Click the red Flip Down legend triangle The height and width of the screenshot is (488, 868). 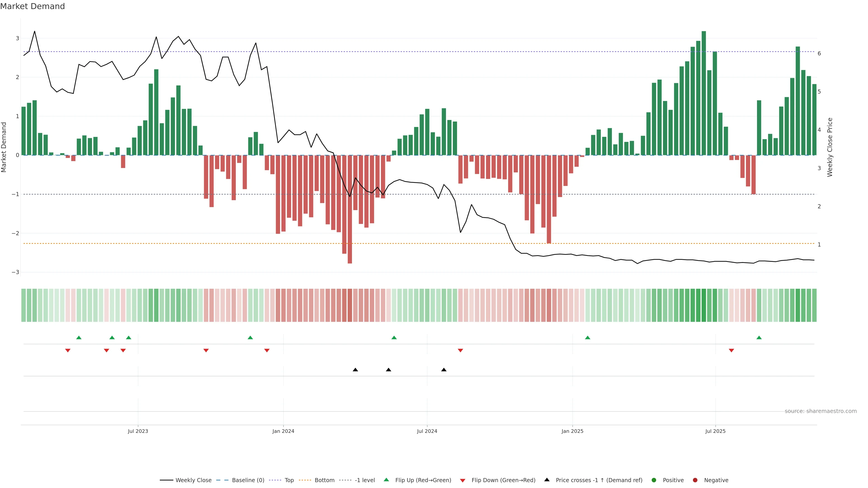pos(463,481)
